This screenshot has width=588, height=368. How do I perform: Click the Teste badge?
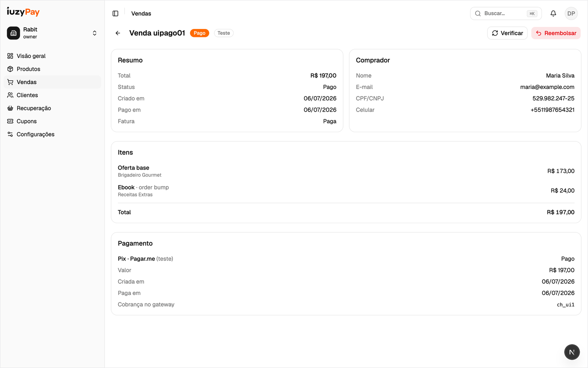(224, 33)
